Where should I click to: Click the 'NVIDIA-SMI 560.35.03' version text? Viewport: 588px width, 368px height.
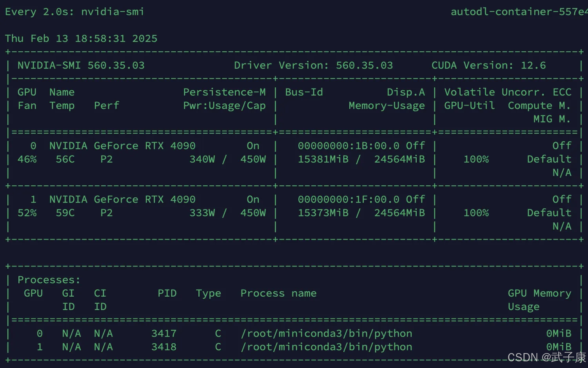[81, 65]
